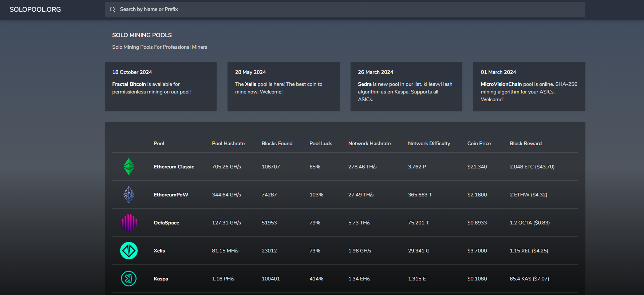644x295 pixels.
Task: Click the Xelis teal circle icon
Action: pyautogui.click(x=129, y=251)
